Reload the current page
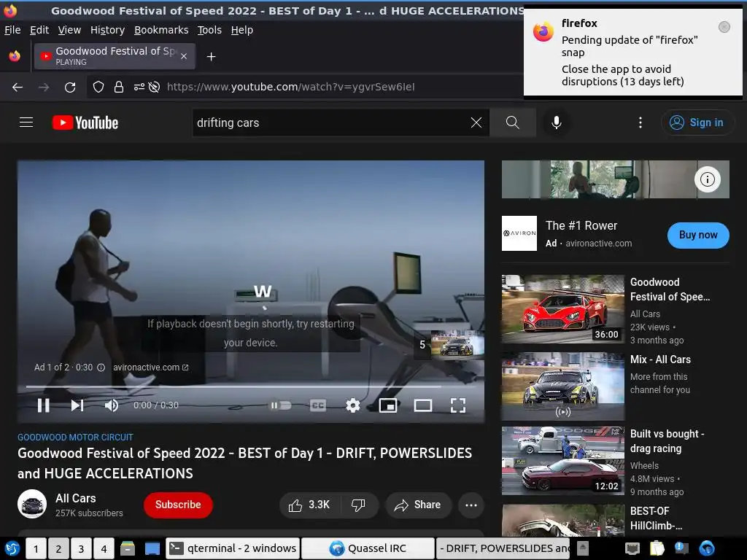 point(70,87)
